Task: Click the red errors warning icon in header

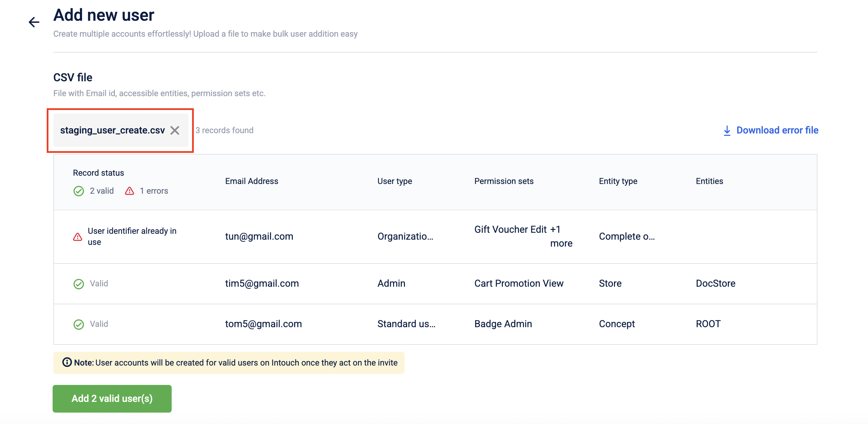Action: [129, 191]
